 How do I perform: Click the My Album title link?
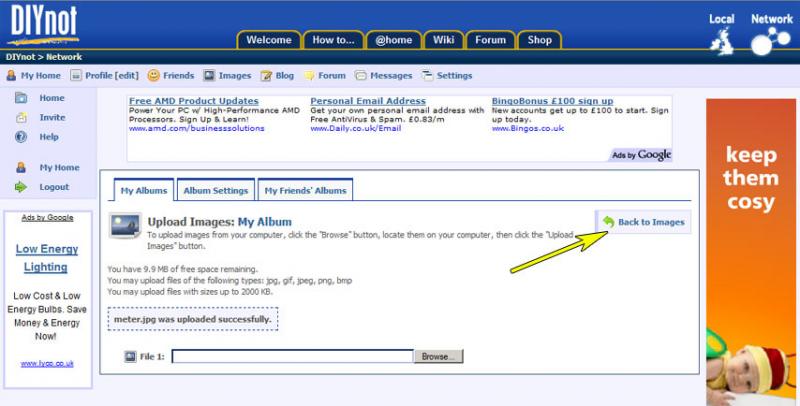264,221
